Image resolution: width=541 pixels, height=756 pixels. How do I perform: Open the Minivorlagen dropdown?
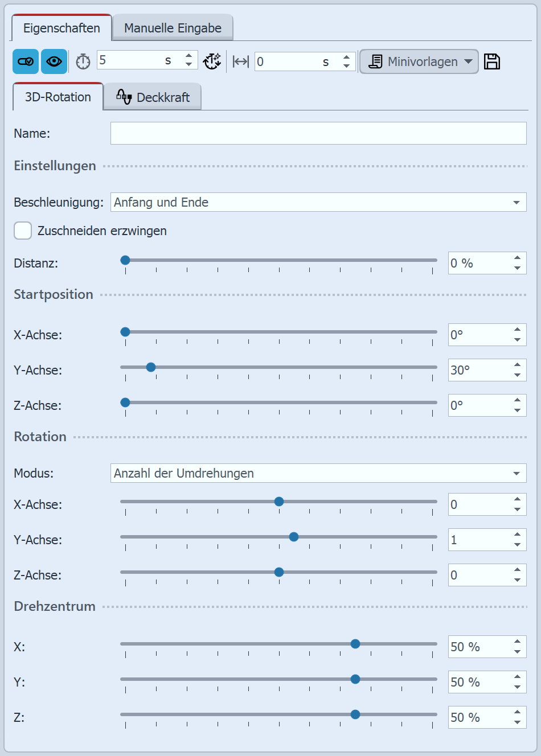(419, 61)
